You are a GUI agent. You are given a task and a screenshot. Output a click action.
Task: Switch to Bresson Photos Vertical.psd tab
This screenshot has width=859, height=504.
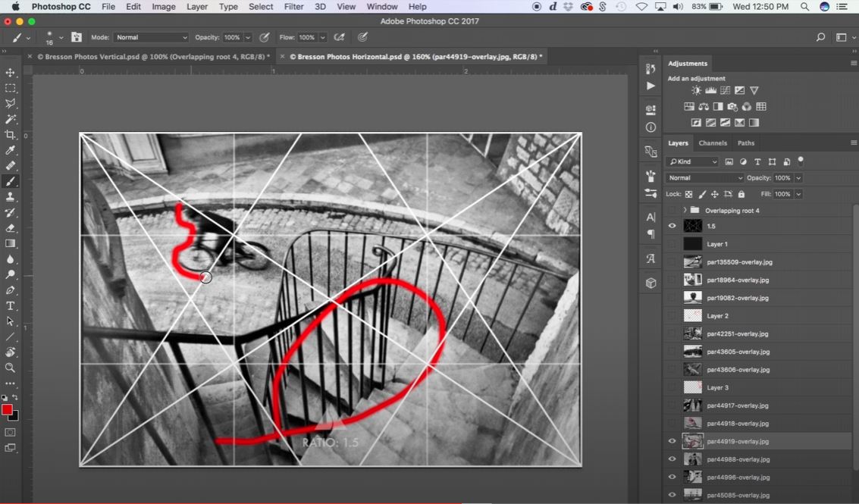[x=153, y=56]
